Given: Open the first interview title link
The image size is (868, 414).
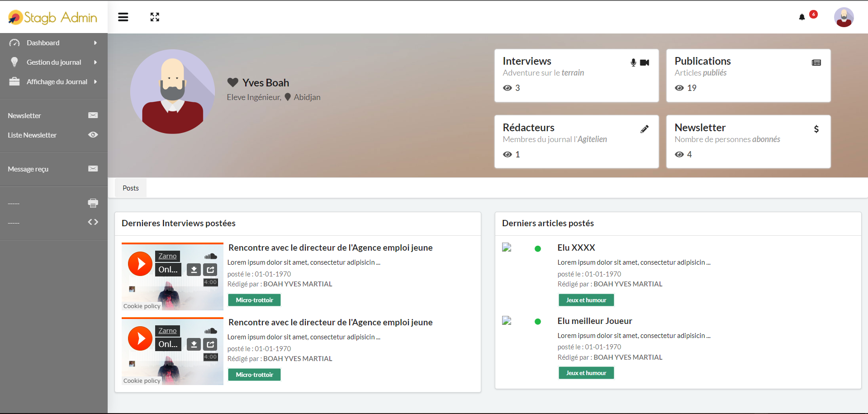Looking at the screenshot, I should pyautogui.click(x=331, y=247).
